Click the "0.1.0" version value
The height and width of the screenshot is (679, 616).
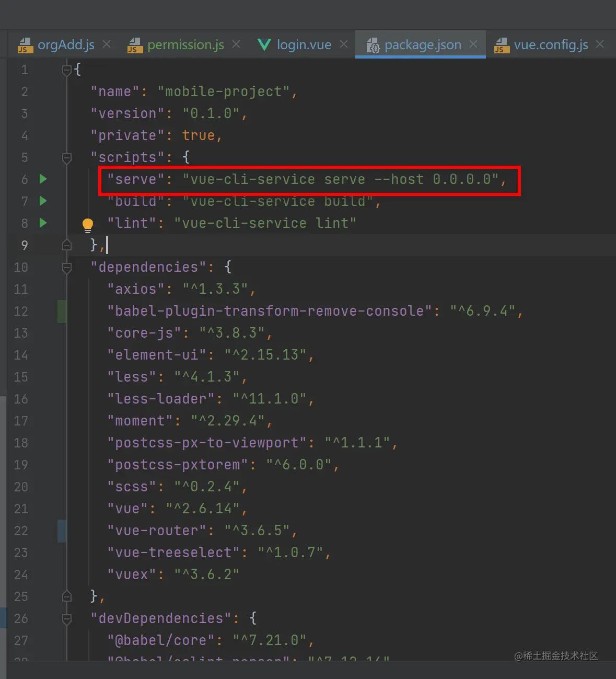tap(211, 114)
